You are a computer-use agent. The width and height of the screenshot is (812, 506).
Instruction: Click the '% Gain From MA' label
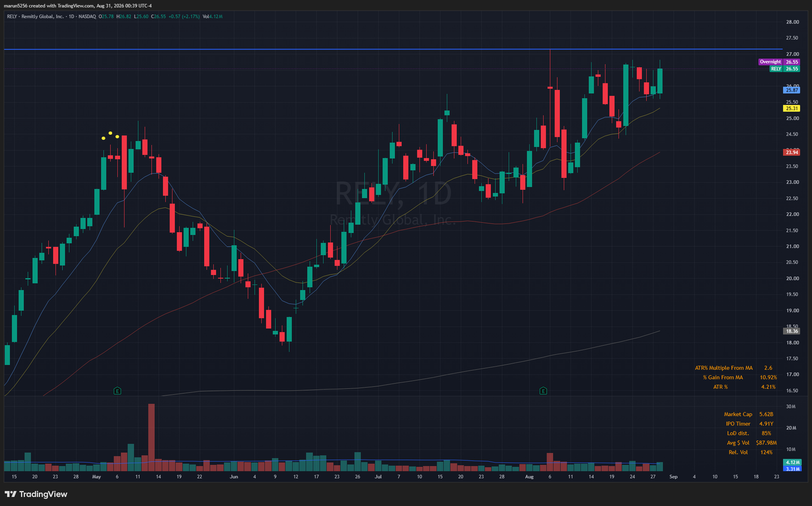pyautogui.click(x=723, y=378)
